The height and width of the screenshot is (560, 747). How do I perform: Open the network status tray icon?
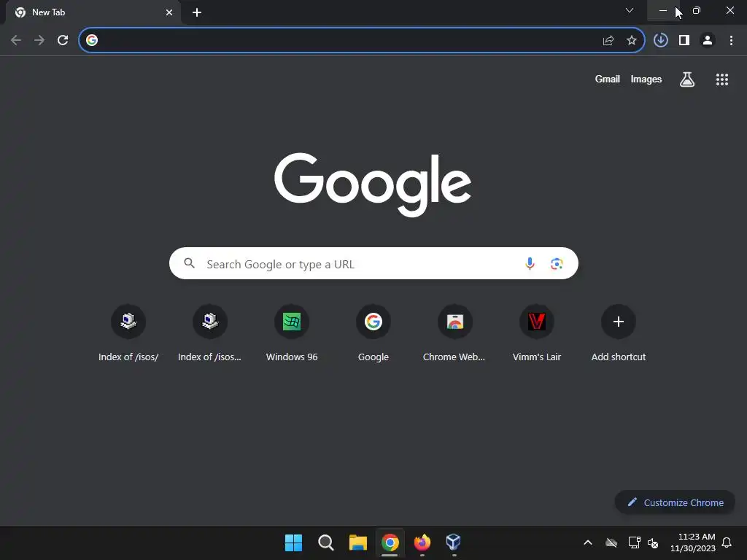click(634, 542)
